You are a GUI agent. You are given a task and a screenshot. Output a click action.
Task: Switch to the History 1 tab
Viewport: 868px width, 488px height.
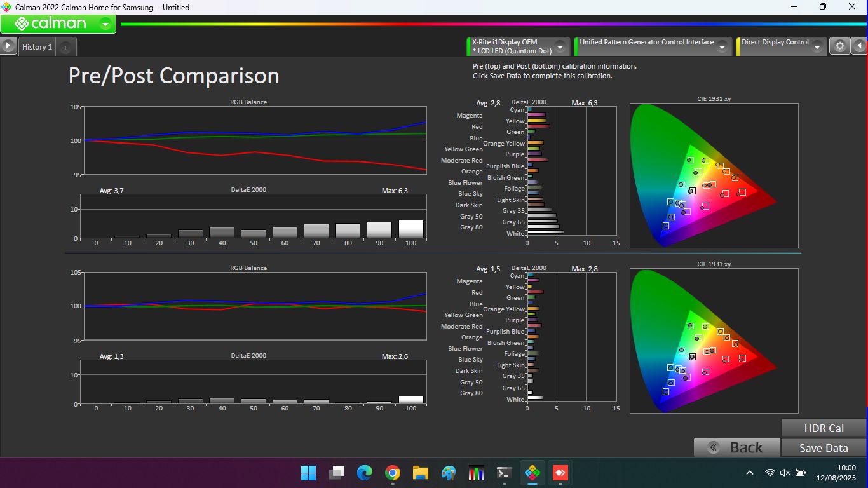click(x=37, y=47)
